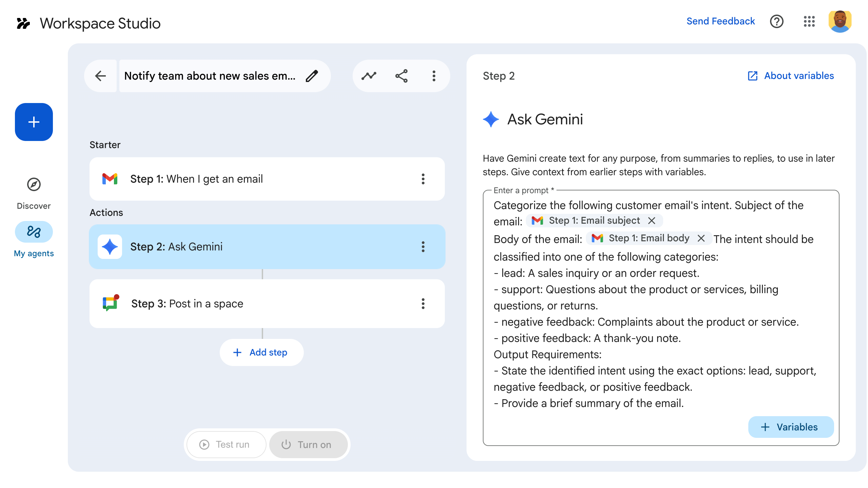Viewport: 868px width, 488px height.
Task: Click the Variables button
Action: [x=791, y=427]
